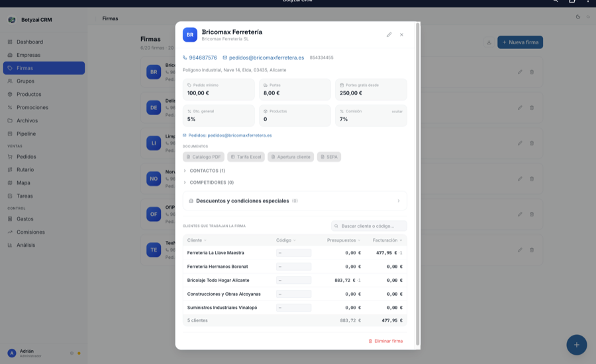Viewport: 596px width, 364px height.
Task: Click the DE firm avatar in the list
Action: tap(154, 107)
